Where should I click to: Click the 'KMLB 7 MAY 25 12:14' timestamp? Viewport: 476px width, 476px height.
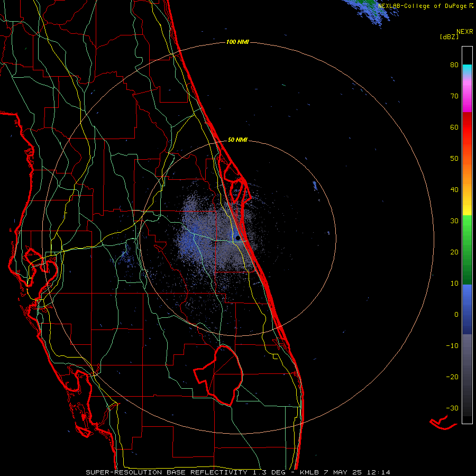coord(345,472)
